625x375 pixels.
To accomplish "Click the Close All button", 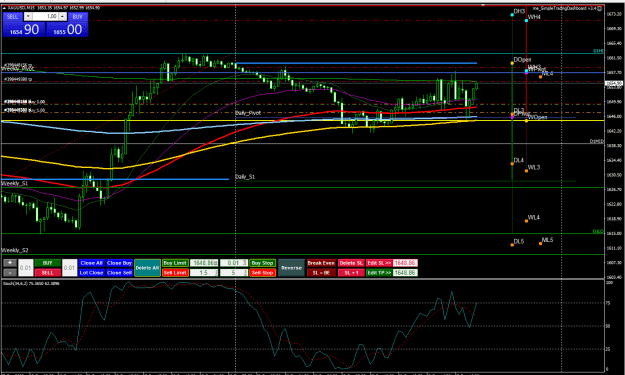I will 91,263.
